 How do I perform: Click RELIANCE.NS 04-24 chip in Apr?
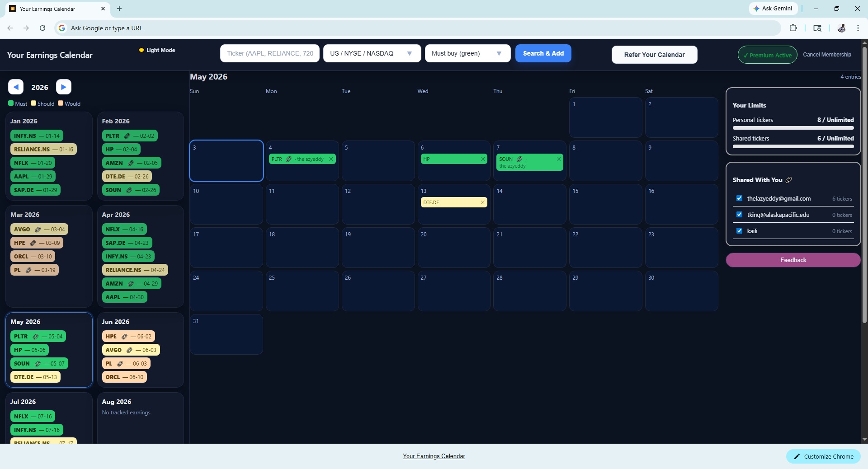coord(135,270)
